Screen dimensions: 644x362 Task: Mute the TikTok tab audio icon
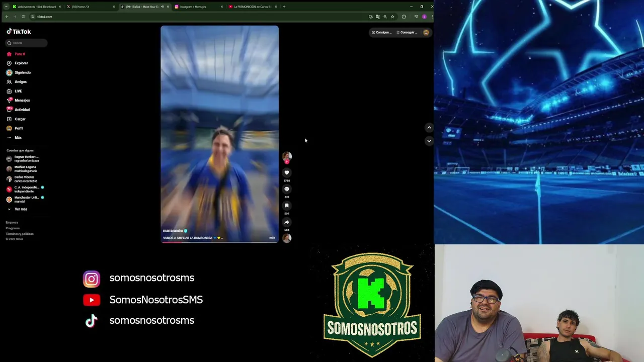point(163,7)
